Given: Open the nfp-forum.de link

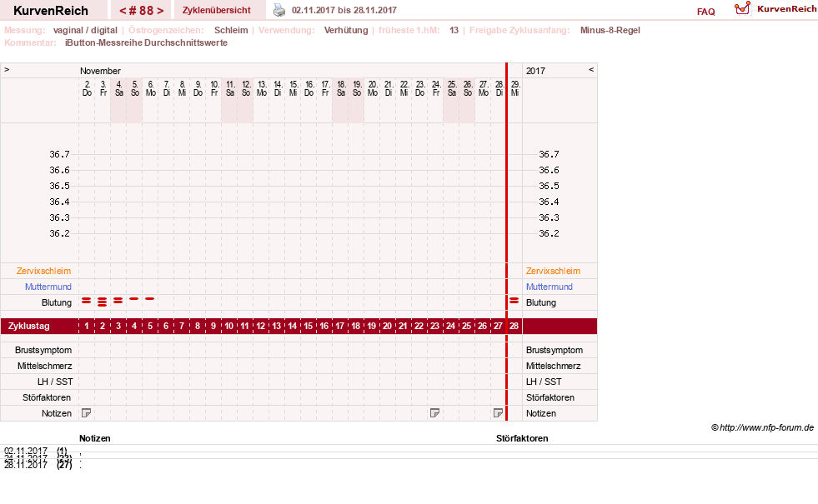Looking at the screenshot, I should coord(766,427).
